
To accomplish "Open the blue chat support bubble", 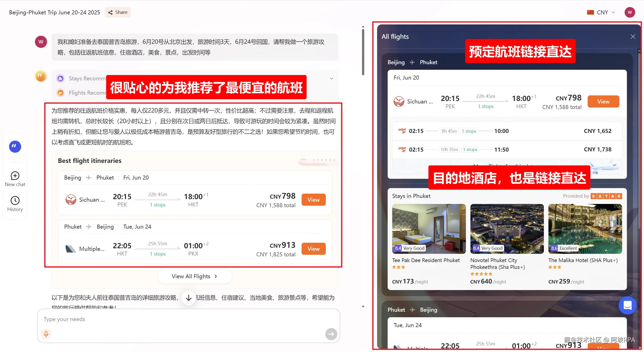I will [627, 305].
